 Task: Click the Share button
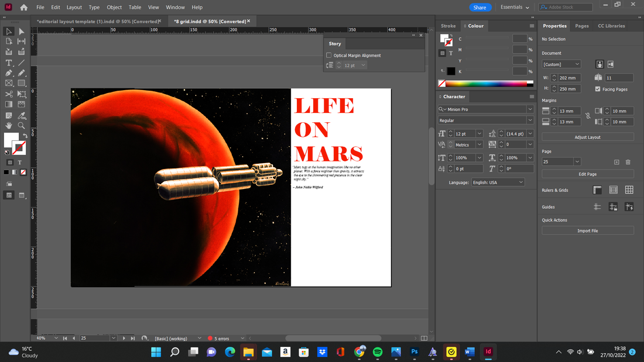479,8
